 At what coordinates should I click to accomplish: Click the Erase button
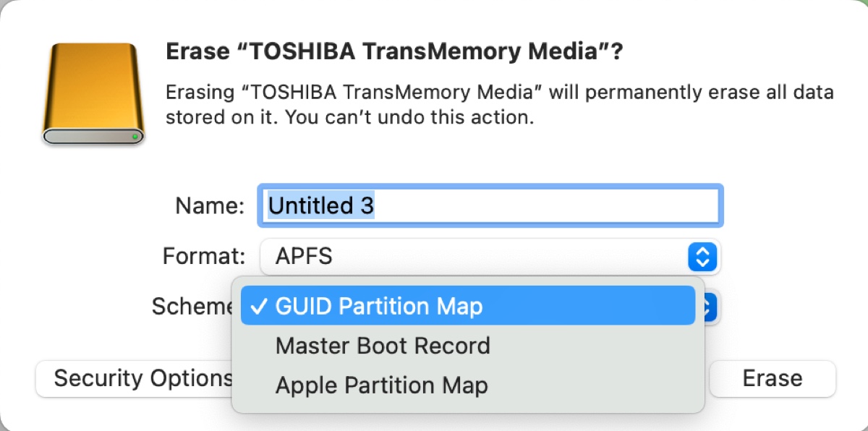click(772, 378)
